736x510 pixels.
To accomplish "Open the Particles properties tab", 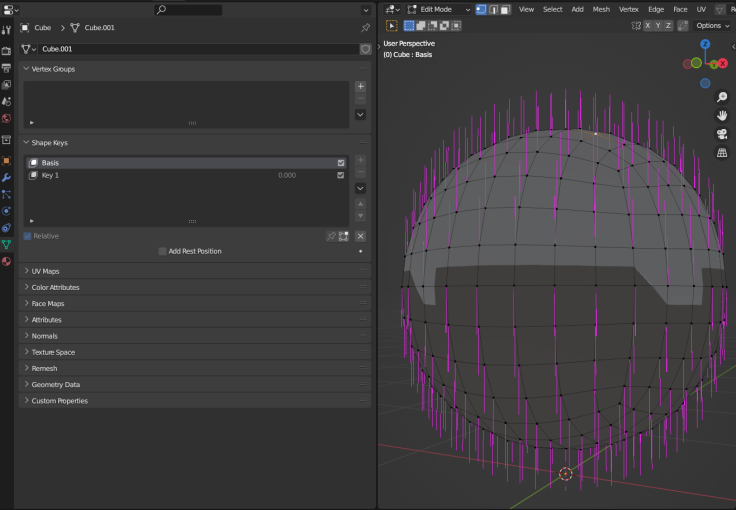I will pos(7,194).
